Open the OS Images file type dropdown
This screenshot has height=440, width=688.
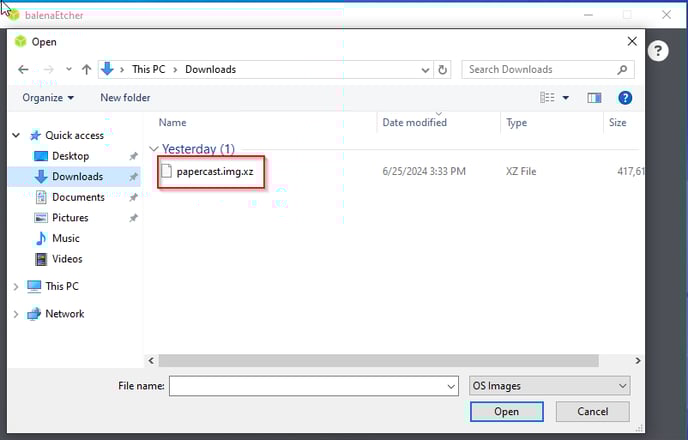click(549, 386)
